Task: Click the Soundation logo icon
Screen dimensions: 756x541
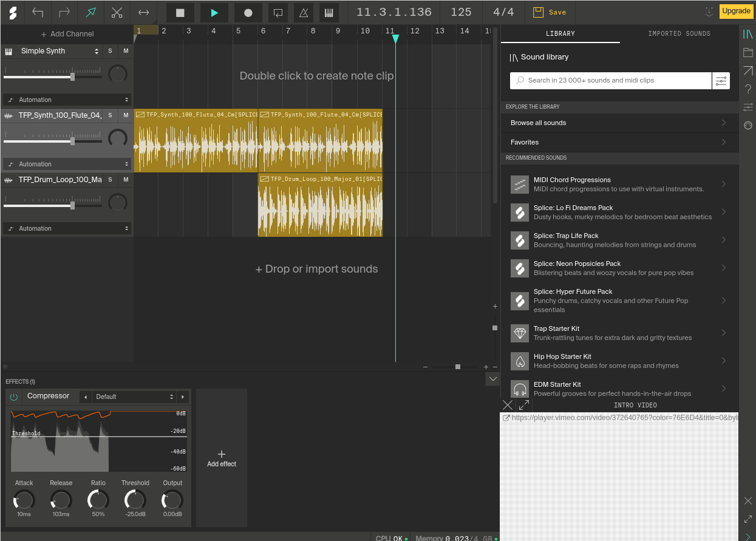Action: pyautogui.click(x=13, y=12)
